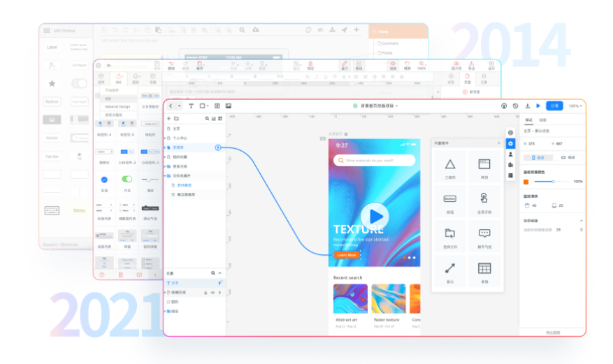Click the blue checkbox (多选) component
Image resolution: width=613 pixels, height=364 pixels.
point(104,180)
